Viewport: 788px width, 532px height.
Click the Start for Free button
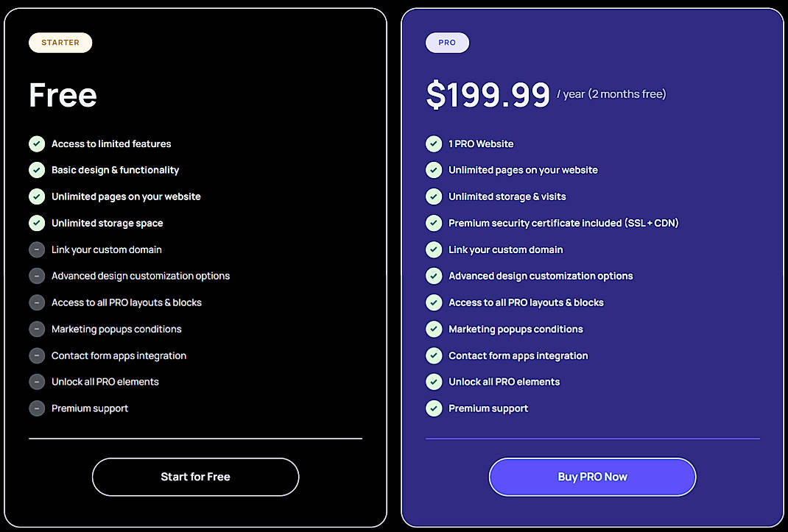click(195, 477)
